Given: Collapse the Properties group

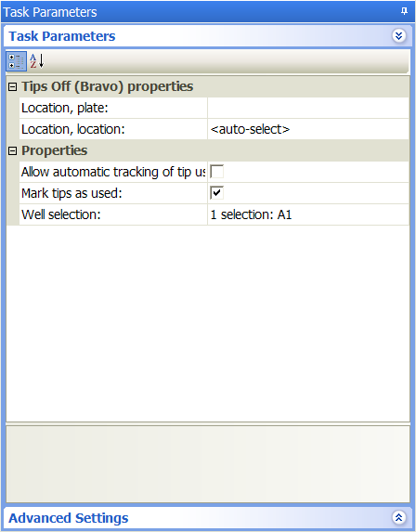Looking at the screenshot, I should 12,150.
